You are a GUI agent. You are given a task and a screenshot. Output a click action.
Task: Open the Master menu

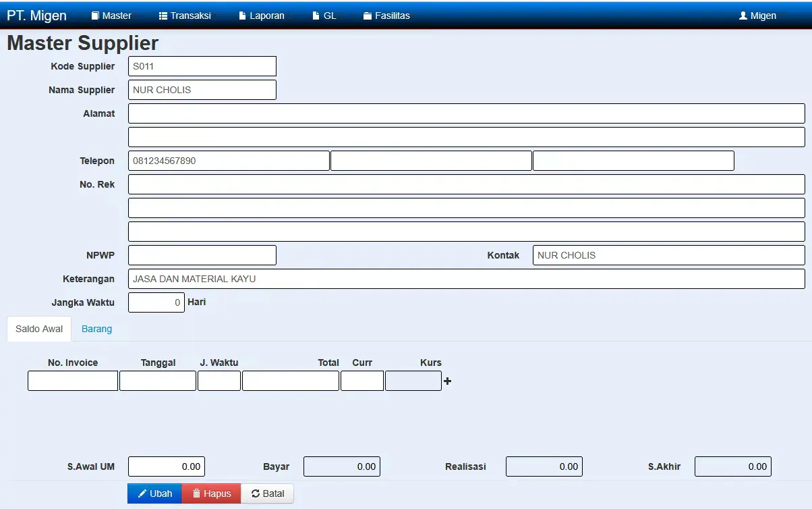(111, 16)
